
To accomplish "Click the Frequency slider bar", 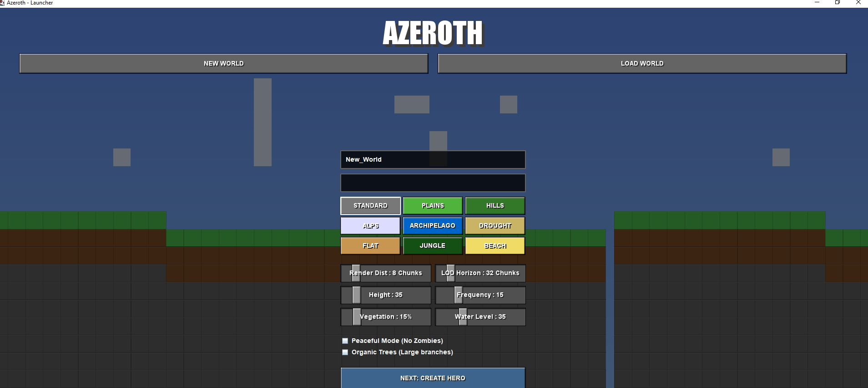I will click(x=480, y=295).
